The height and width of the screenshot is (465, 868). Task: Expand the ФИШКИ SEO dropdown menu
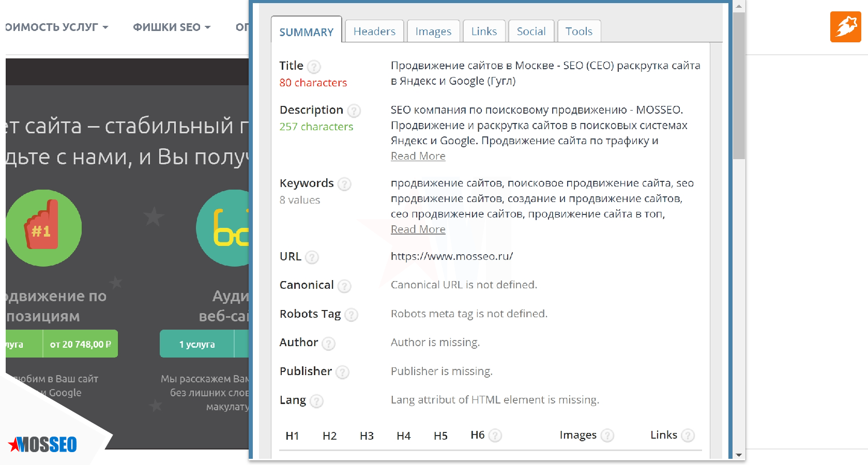pyautogui.click(x=172, y=27)
